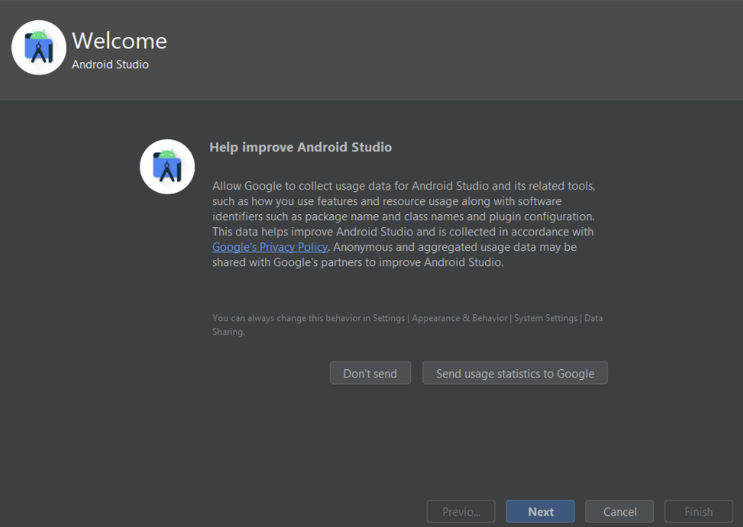The width and height of the screenshot is (743, 527).
Task: Cancel the setup wizard
Action: tap(620, 512)
